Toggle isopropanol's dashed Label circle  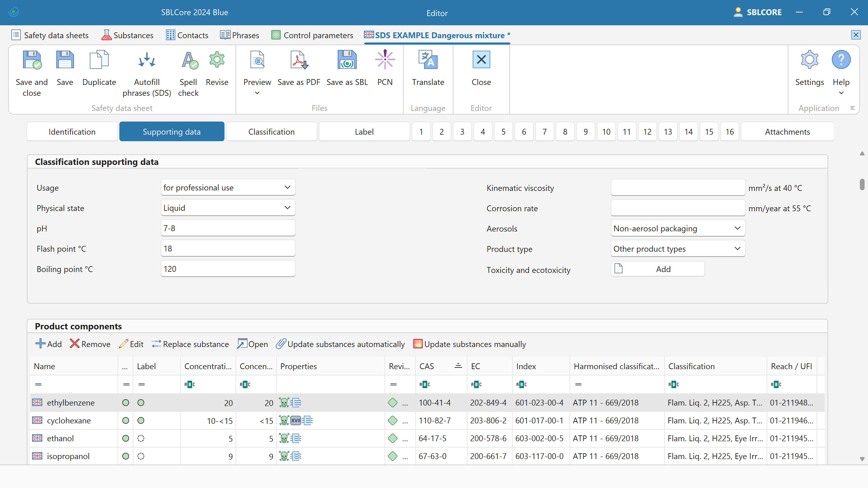(x=141, y=456)
